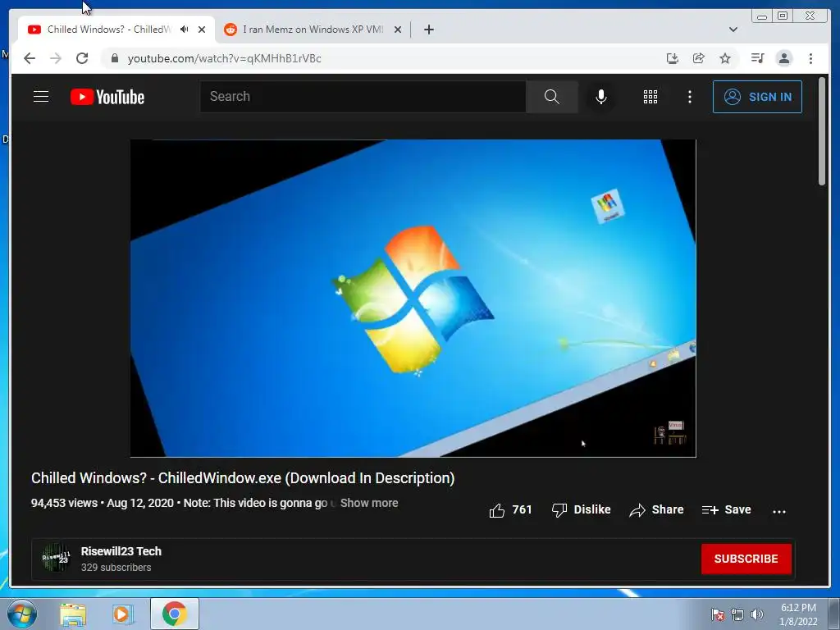
Task: Go to the YouTube home logo
Action: (x=107, y=97)
